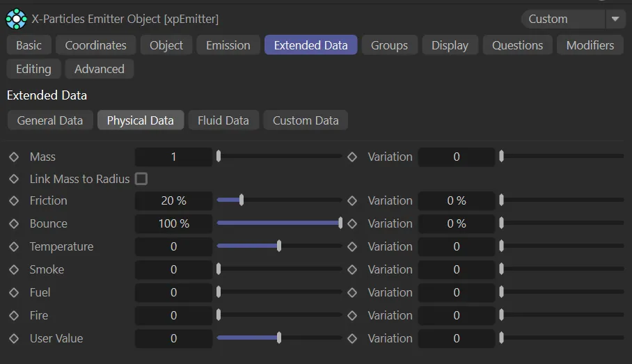Click keyframe diamond for User Value
Image resolution: width=632 pixels, height=364 pixels.
pyautogui.click(x=14, y=339)
